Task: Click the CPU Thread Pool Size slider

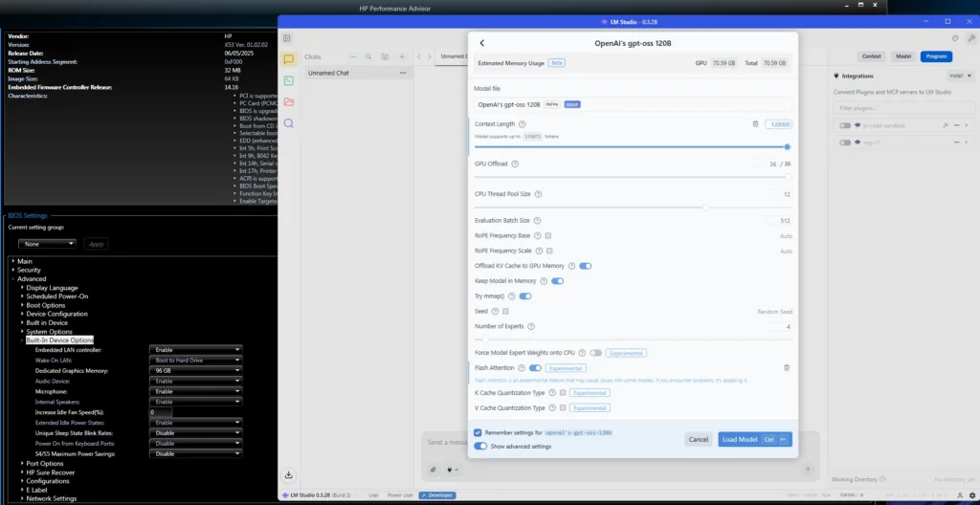Action: click(706, 208)
